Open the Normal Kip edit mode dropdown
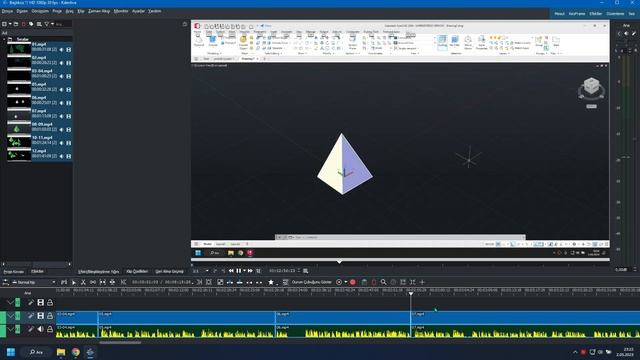Screen dimensions: 640x360 33,282
